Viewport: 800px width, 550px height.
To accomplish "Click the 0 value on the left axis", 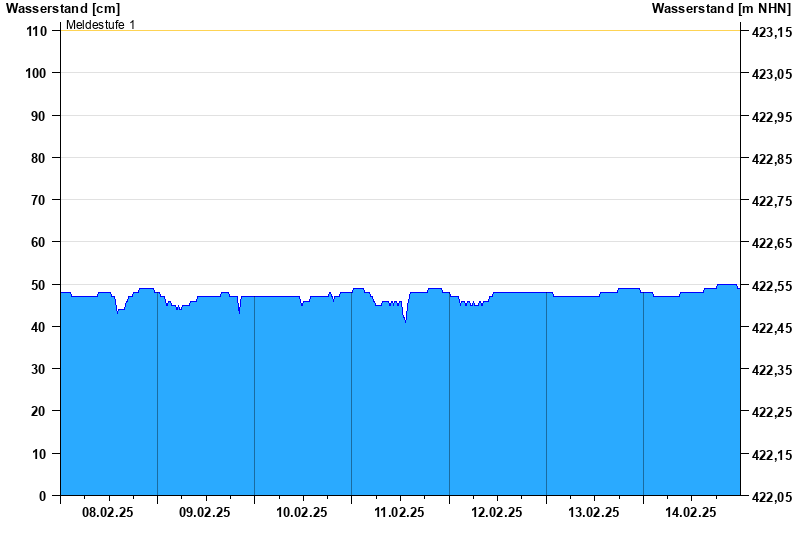I will [x=43, y=496].
